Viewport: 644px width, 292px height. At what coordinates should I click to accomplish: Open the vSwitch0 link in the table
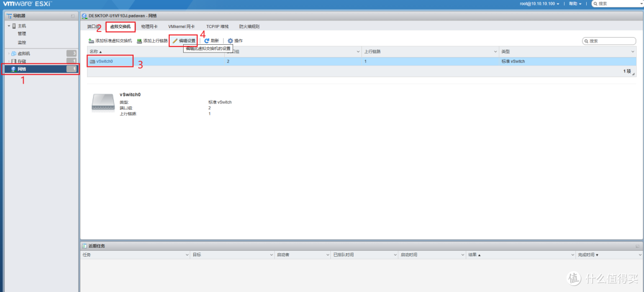[104, 61]
